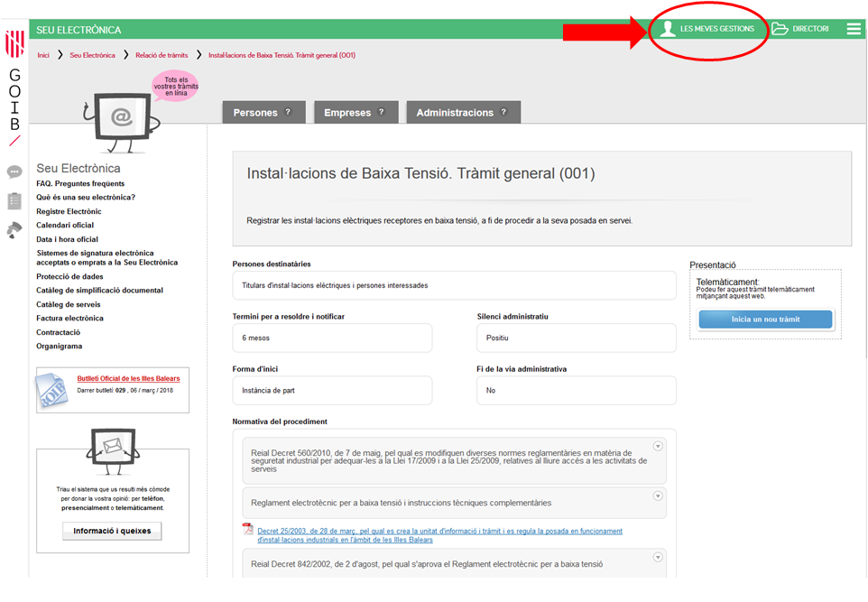Open the Butlletí Oficial de les Illes Balears link
Screen dimensions: 868x602
click(x=128, y=378)
